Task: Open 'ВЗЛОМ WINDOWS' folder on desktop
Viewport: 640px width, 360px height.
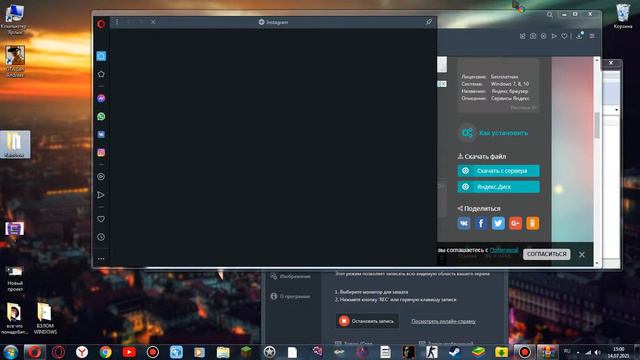Action: (x=45, y=318)
